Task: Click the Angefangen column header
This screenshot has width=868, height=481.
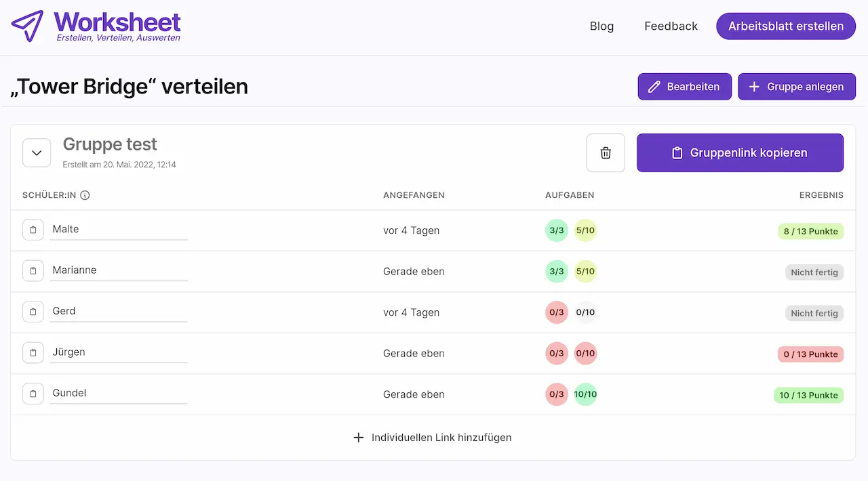Action: (414, 195)
